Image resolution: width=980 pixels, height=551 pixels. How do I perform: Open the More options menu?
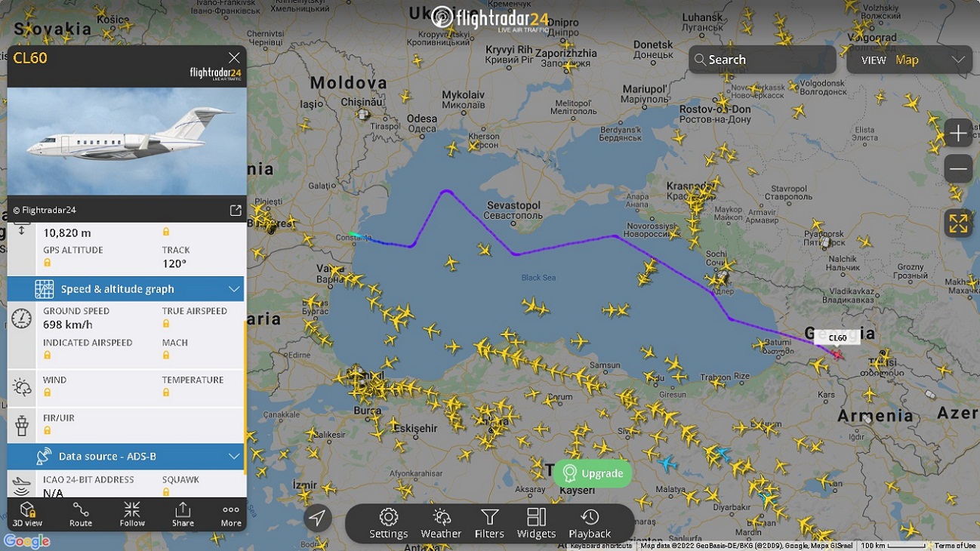click(x=231, y=513)
